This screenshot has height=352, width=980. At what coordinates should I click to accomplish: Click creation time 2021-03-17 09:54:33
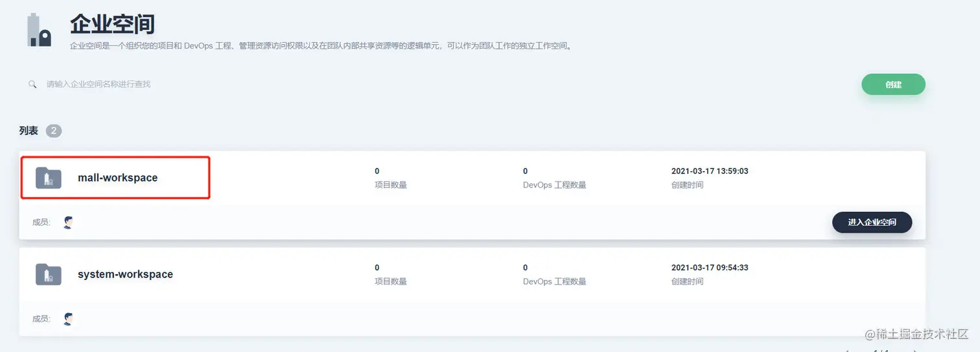click(x=710, y=268)
